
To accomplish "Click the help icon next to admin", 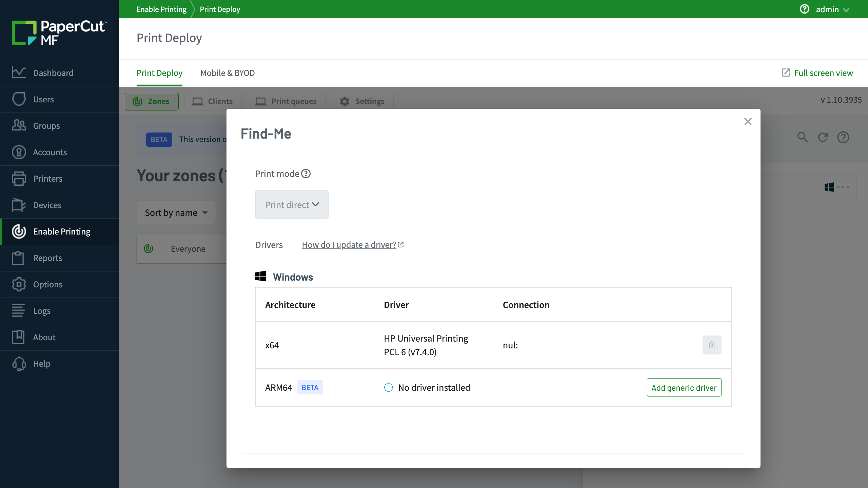I will (x=804, y=9).
